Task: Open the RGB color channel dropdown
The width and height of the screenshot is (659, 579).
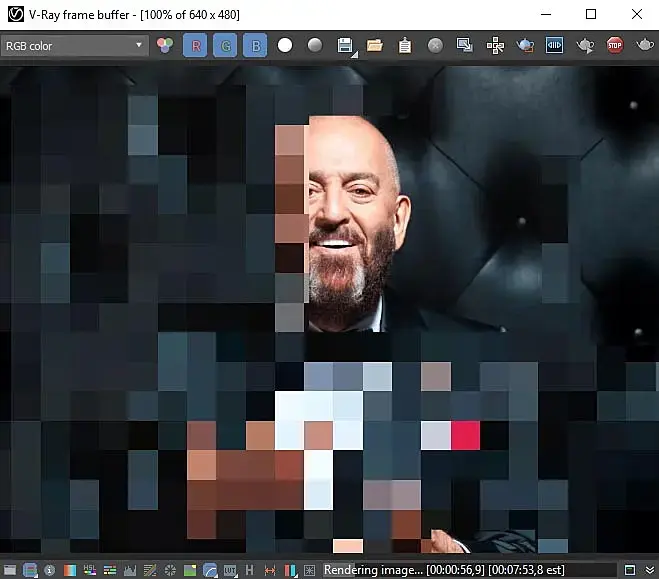Action: coord(74,45)
